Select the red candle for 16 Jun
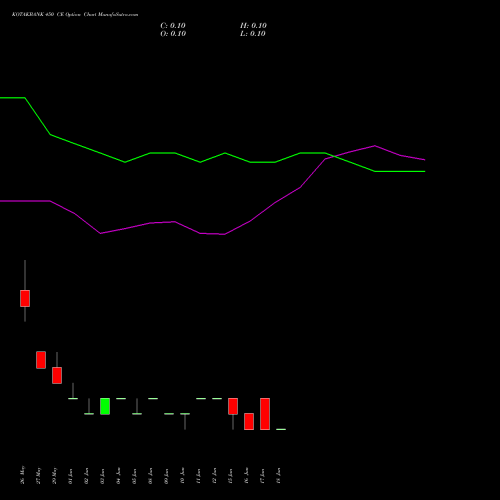 click(x=249, y=422)
